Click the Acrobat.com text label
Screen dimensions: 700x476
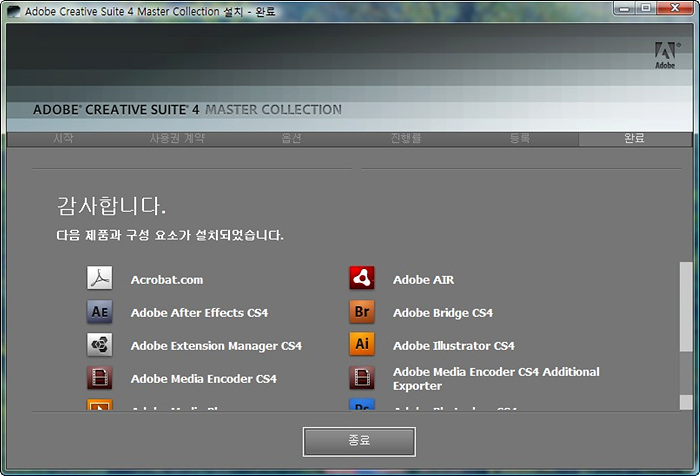[167, 280]
